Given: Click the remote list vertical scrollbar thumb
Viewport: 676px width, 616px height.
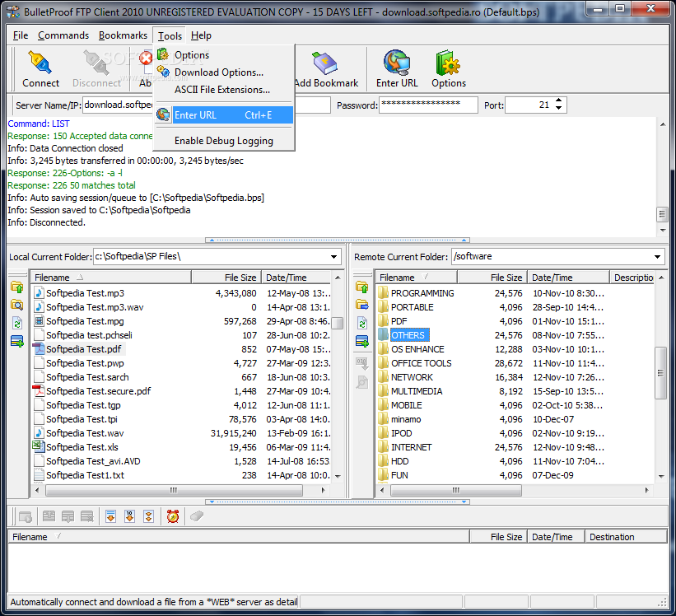Looking at the screenshot, I should tap(660, 373).
